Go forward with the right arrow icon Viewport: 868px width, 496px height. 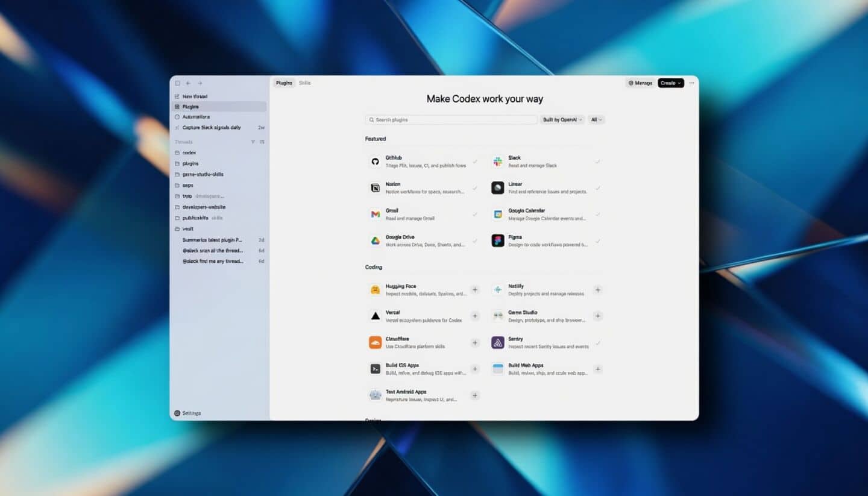[x=200, y=83]
